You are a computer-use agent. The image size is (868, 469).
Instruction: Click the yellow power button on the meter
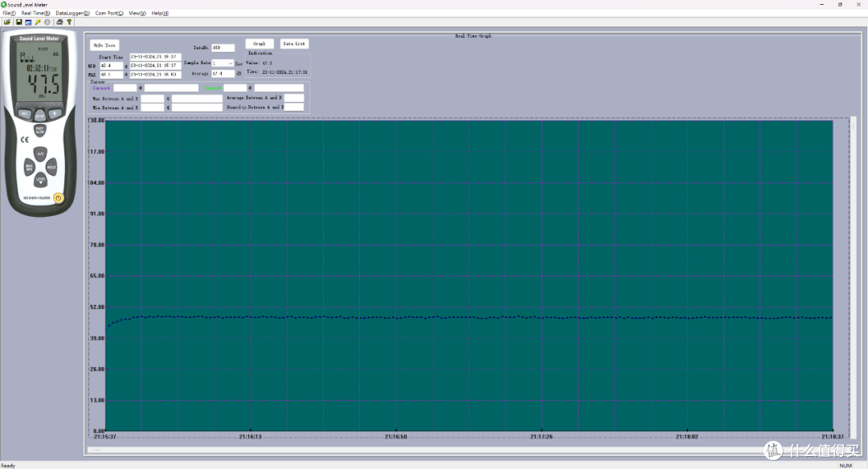tap(58, 198)
